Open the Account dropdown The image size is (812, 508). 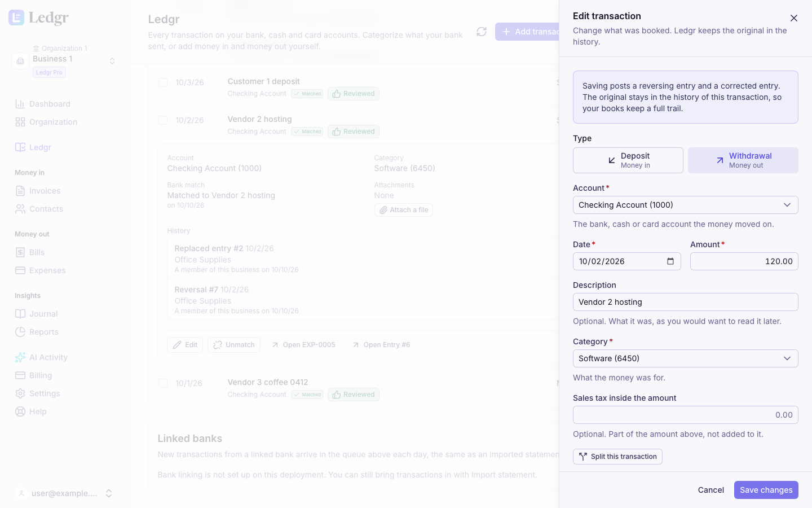pyautogui.click(x=686, y=205)
